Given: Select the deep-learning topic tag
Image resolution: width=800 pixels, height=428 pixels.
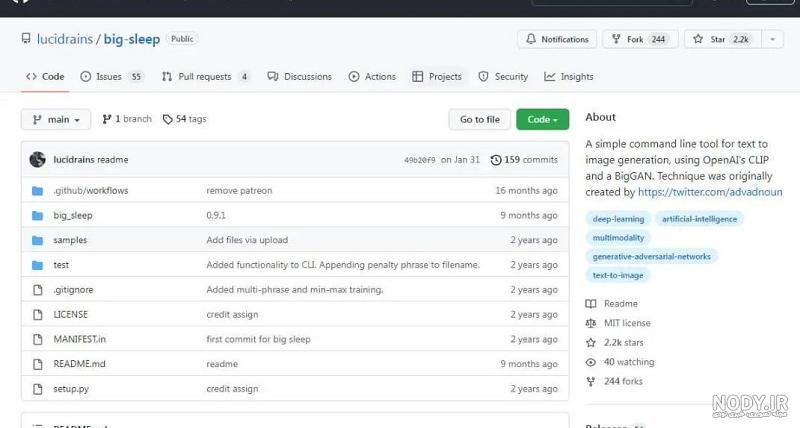Looking at the screenshot, I should 618,219.
